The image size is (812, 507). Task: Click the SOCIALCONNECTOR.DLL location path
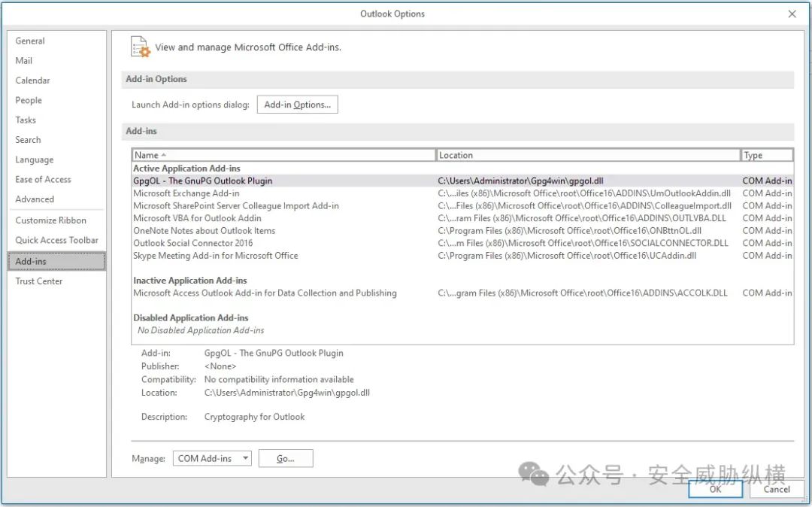583,243
